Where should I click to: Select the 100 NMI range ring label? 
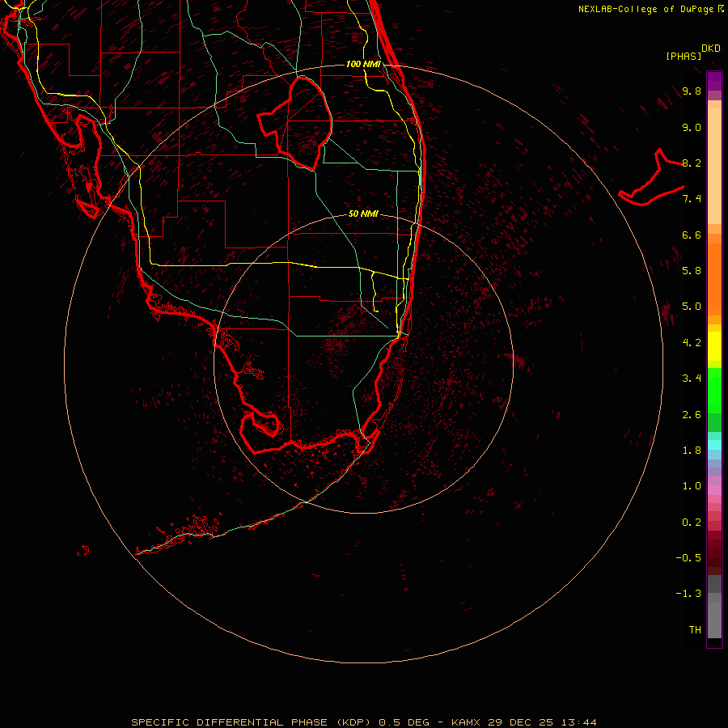363,64
